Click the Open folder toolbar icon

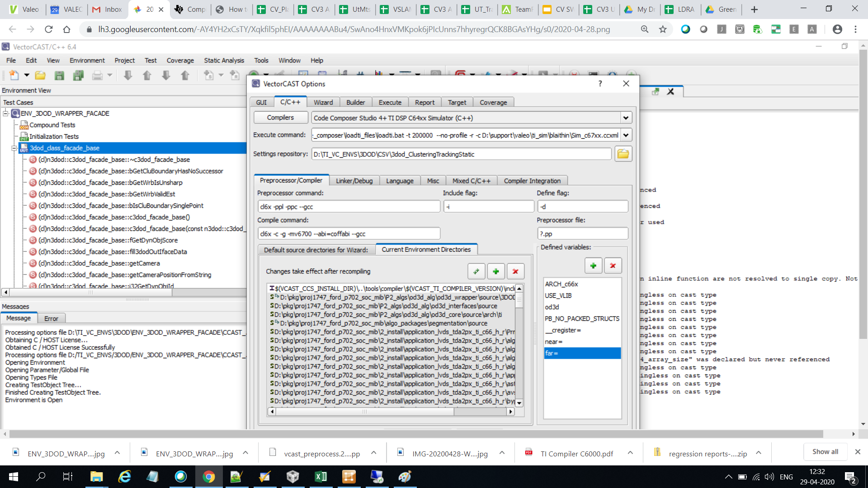40,75
